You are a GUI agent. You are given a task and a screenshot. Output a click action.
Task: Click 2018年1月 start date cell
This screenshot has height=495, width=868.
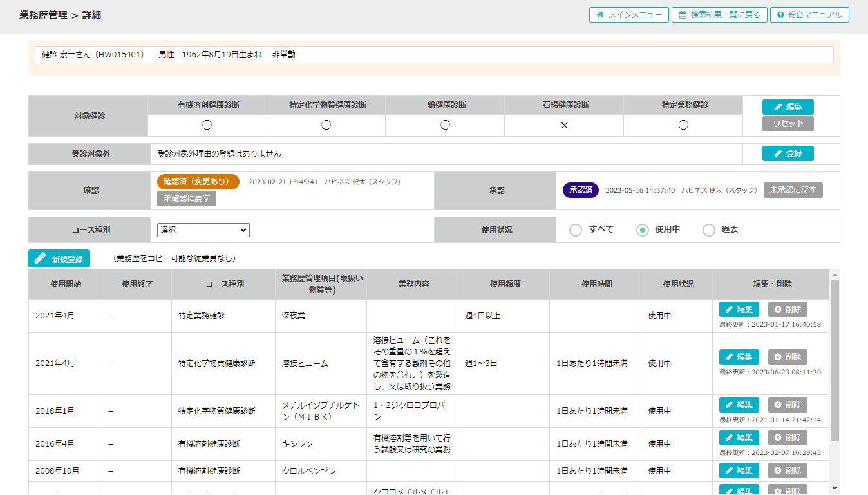click(x=64, y=411)
